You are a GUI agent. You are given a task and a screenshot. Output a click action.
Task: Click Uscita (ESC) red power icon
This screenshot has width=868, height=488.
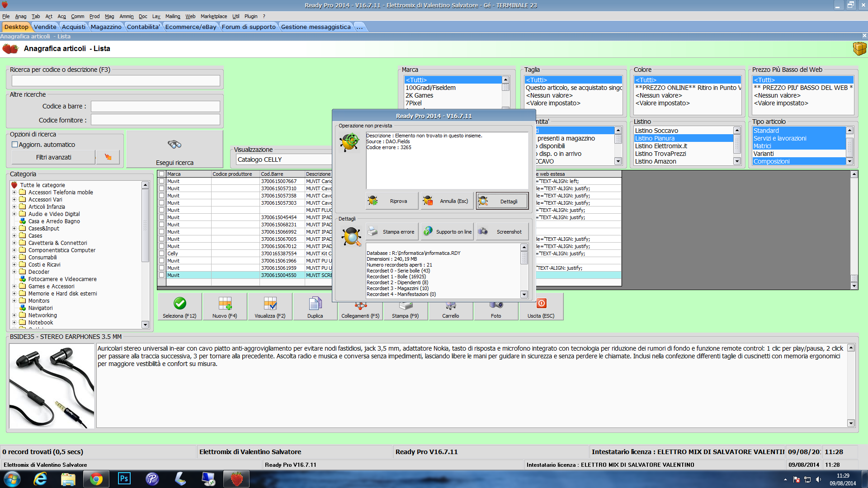coord(541,304)
